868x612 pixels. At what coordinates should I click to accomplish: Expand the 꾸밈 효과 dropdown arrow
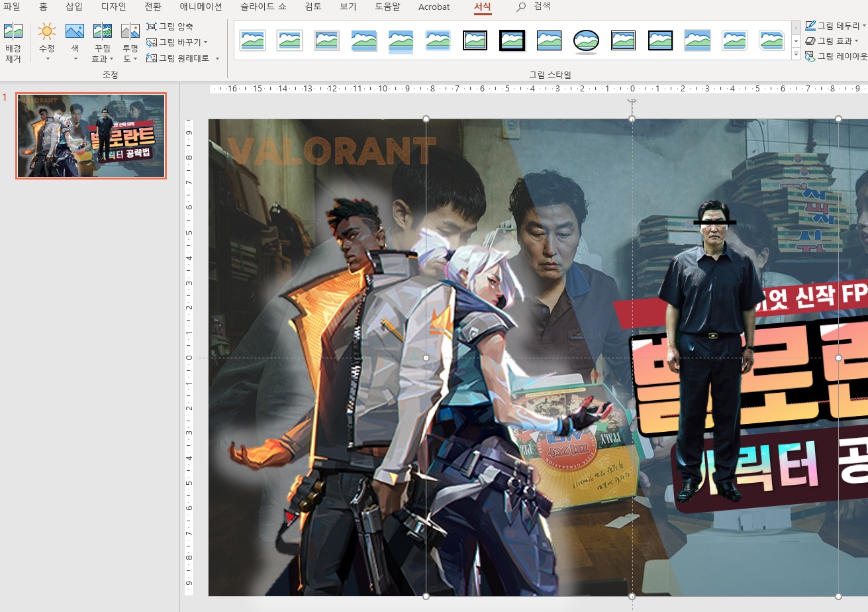(111, 59)
